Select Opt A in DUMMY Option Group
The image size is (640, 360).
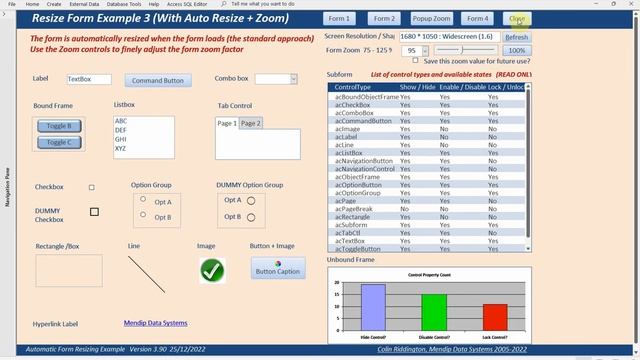[251, 200]
